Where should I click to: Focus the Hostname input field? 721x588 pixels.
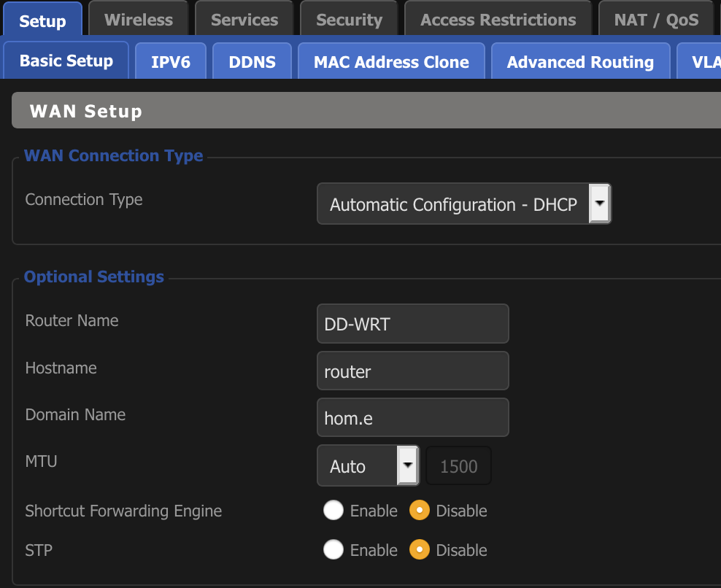click(x=412, y=371)
